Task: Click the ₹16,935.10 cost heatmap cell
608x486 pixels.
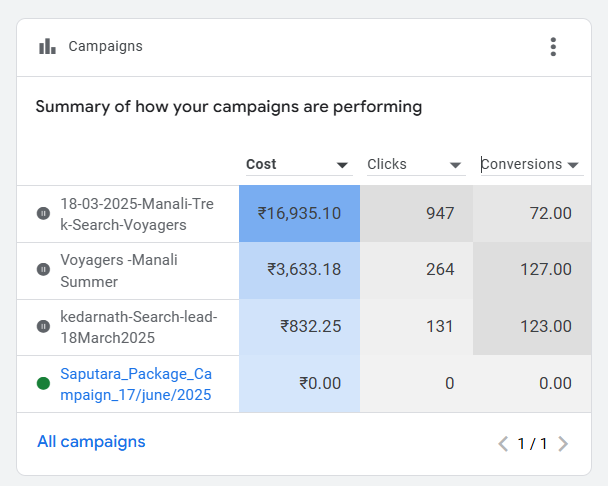Action: (x=299, y=213)
